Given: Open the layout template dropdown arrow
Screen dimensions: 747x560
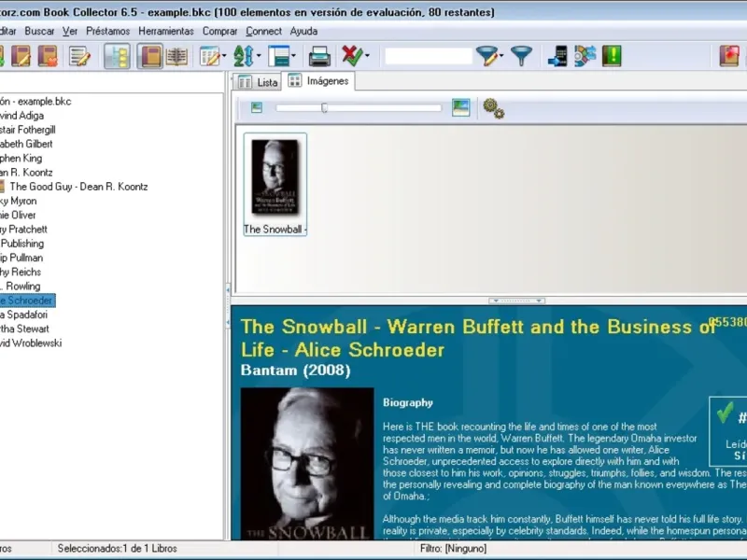Looking at the screenshot, I should [x=293, y=56].
